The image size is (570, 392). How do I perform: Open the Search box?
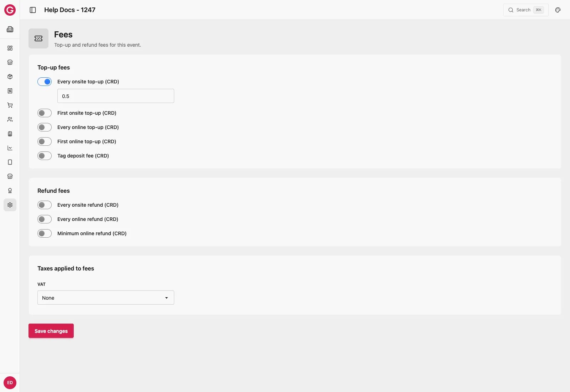click(x=526, y=10)
